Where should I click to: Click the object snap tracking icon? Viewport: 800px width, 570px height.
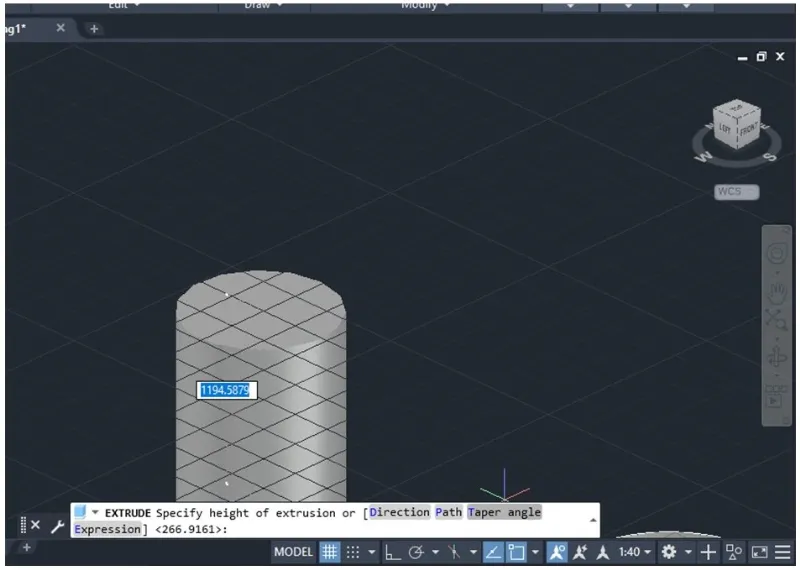tap(494, 552)
